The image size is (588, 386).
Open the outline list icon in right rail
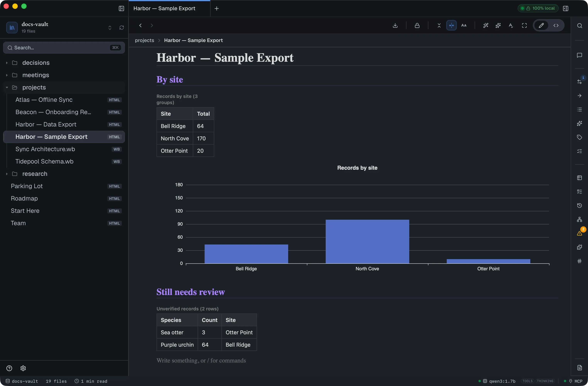point(579,110)
